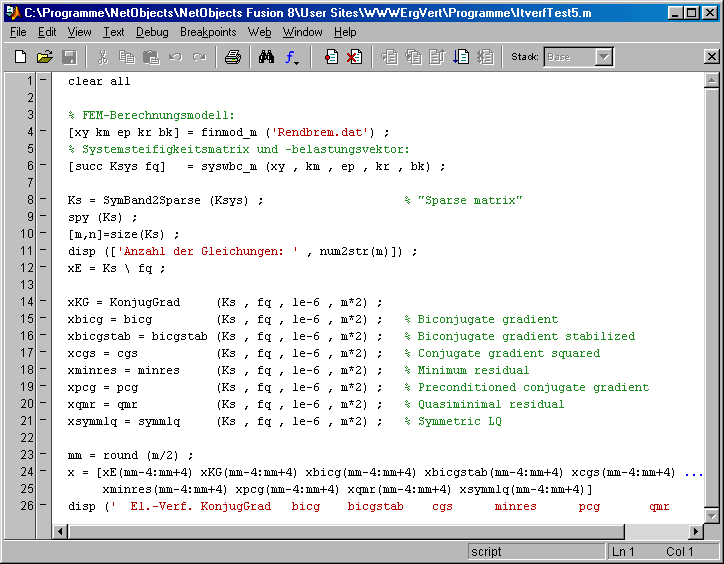Toggle breakpoint dash on line 4

point(43,131)
